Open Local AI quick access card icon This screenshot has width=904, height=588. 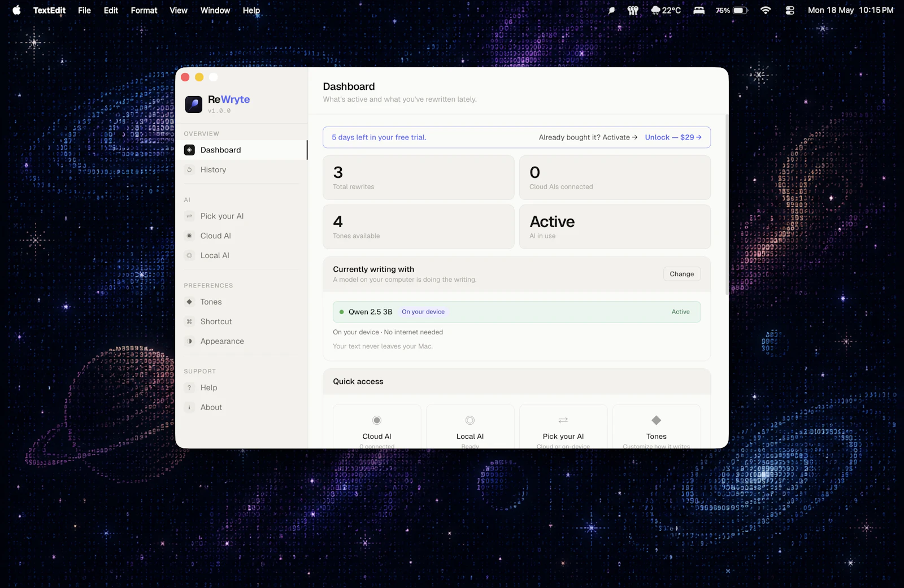pos(470,420)
